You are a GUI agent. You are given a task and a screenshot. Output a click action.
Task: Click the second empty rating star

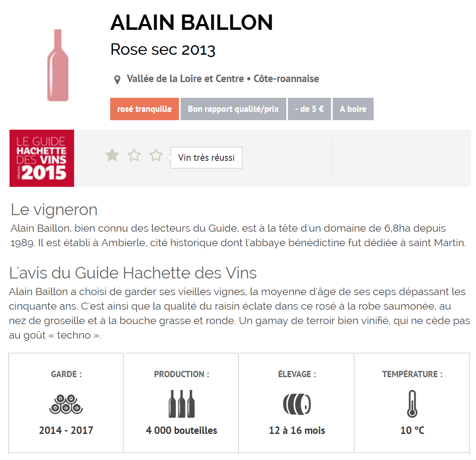tap(134, 155)
